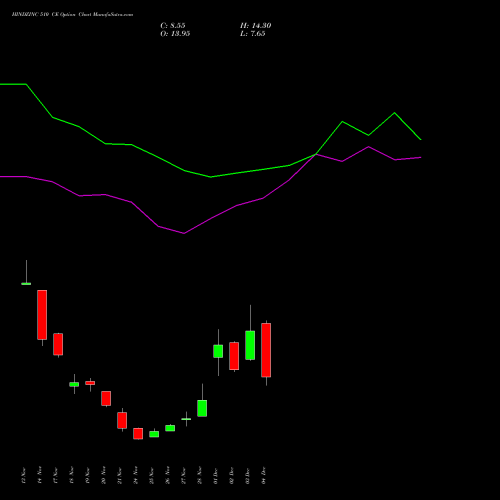Click the red candle for 20 Nov

tap(106, 398)
